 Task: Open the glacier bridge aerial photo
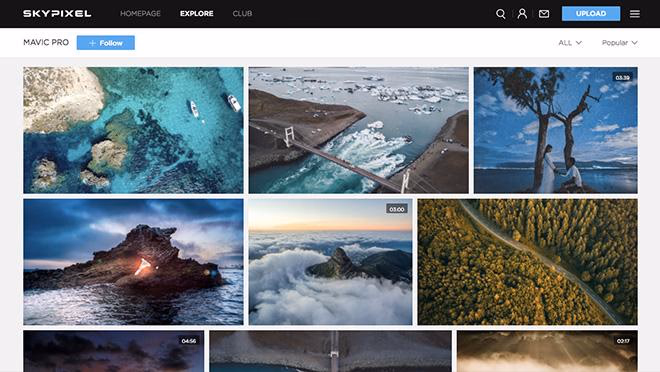tap(358, 130)
